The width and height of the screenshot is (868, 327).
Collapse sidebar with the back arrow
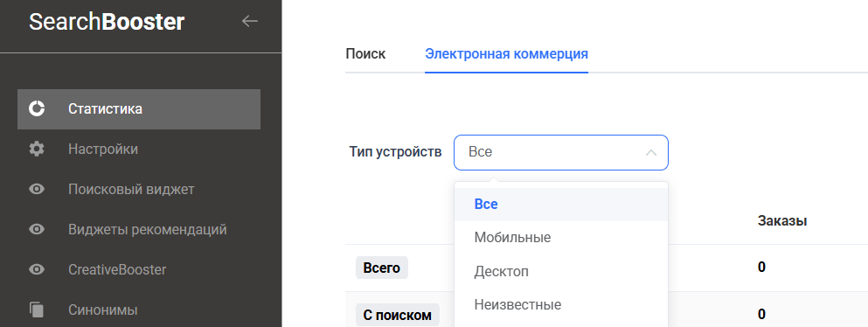point(250,22)
